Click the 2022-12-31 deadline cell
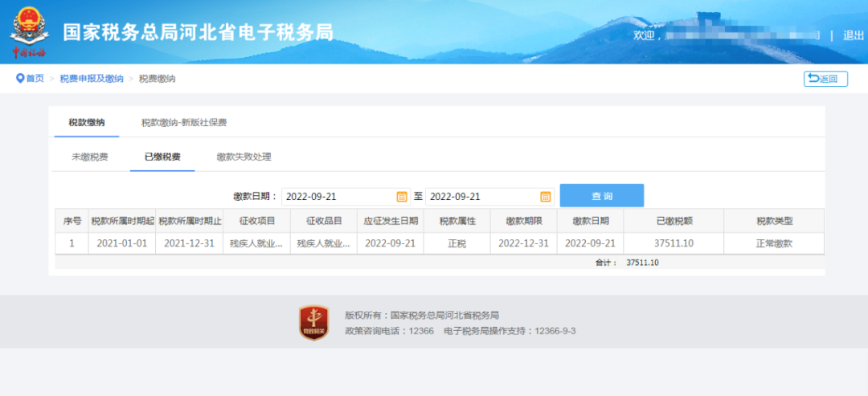868x396 pixels. 524,243
